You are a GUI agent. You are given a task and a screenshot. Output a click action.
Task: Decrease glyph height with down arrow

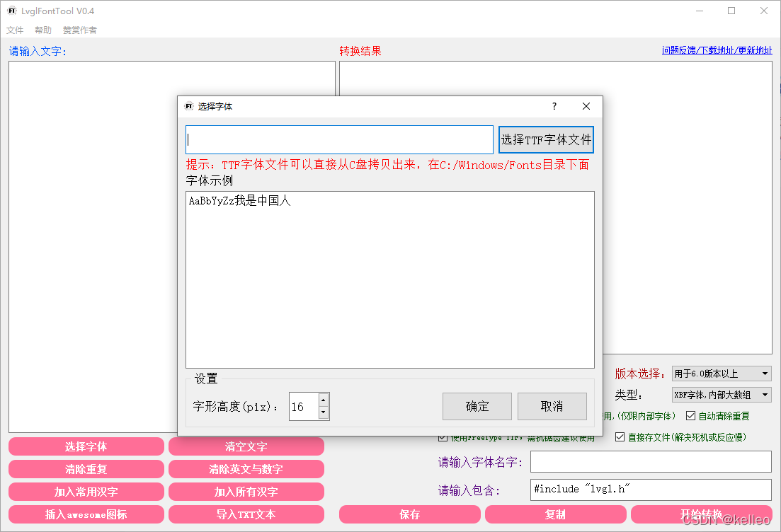click(324, 412)
